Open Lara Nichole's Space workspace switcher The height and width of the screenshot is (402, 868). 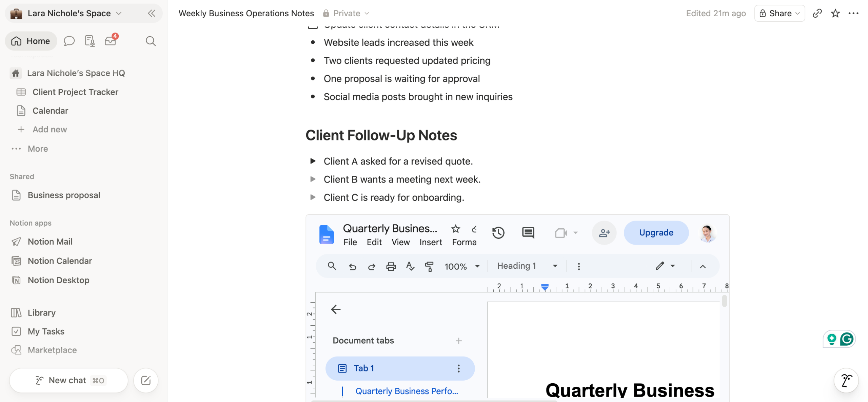(66, 13)
